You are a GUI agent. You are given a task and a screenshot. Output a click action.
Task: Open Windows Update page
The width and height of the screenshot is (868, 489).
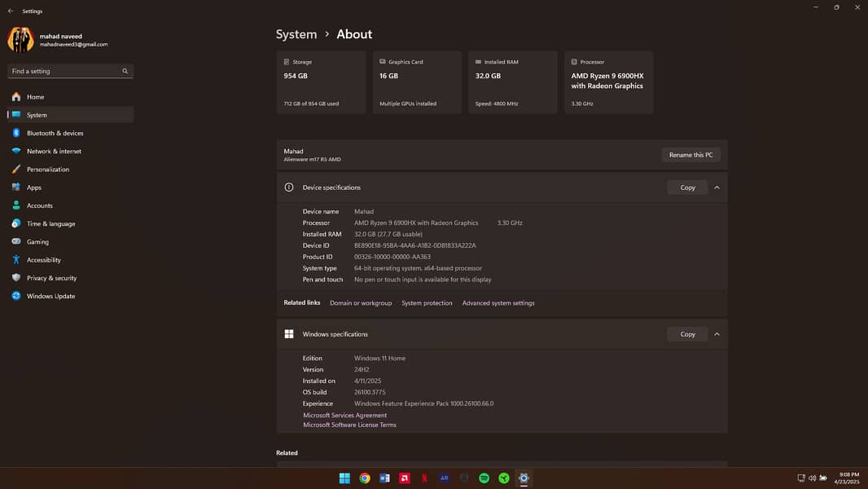pyautogui.click(x=70, y=297)
